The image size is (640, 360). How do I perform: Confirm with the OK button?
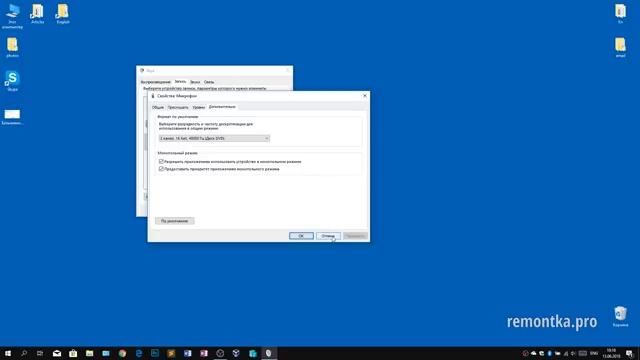point(301,236)
